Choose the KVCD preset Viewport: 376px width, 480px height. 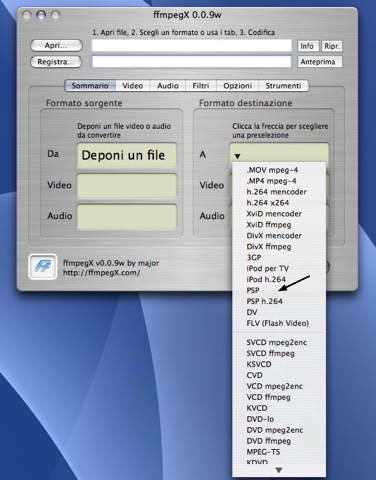coord(279,408)
